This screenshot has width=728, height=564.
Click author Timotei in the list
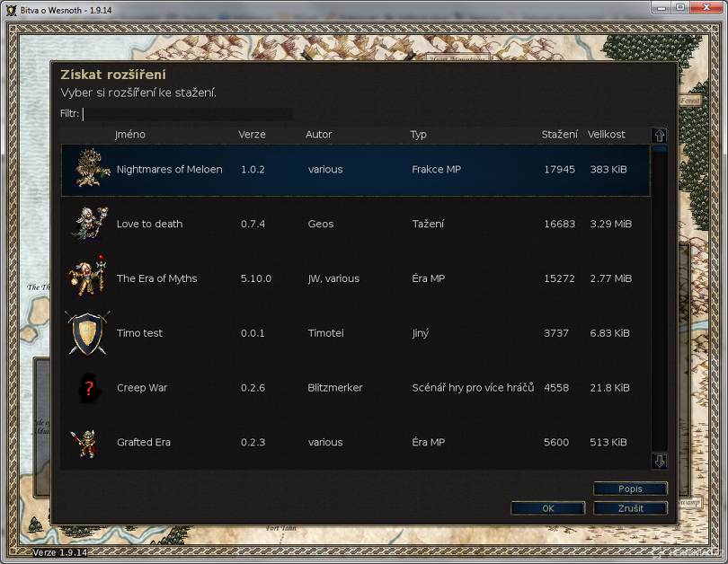coord(326,333)
